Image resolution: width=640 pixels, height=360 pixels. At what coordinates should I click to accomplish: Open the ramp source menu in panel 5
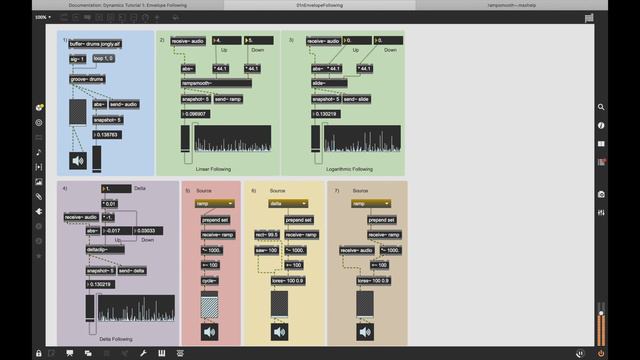point(215,204)
